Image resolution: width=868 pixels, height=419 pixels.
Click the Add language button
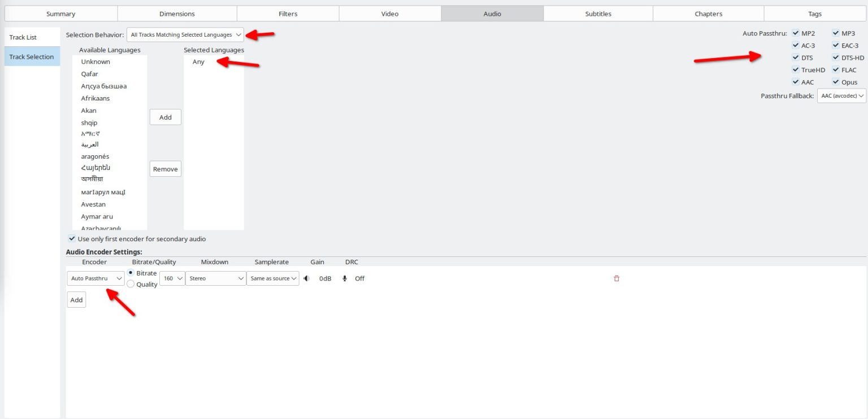pyautogui.click(x=166, y=117)
